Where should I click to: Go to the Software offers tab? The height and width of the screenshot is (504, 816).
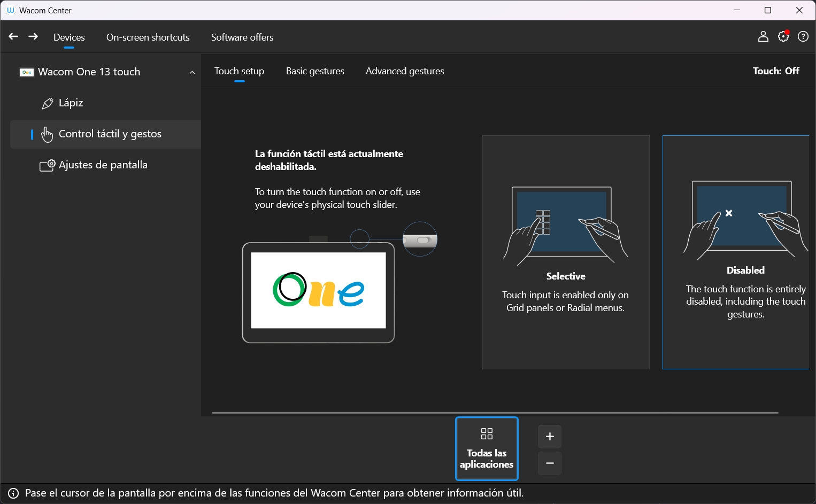pyautogui.click(x=242, y=37)
